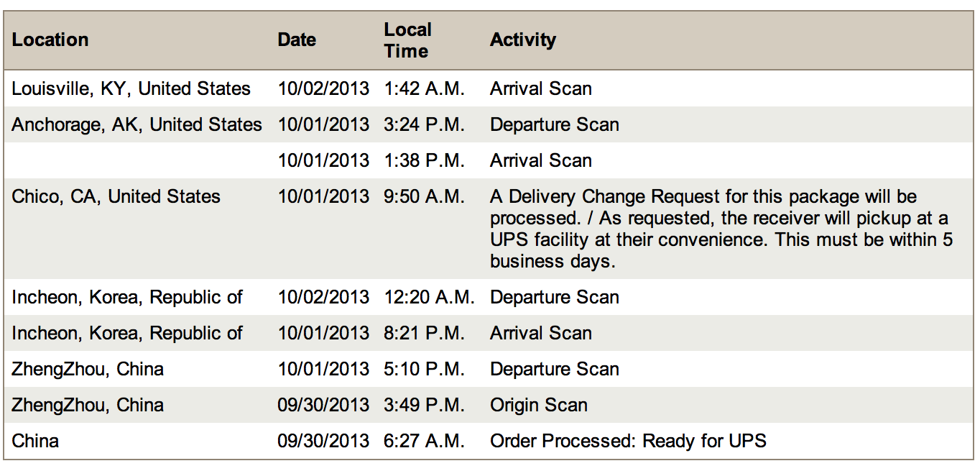Click the Activity column header
The image size is (980, 466).
coord(522,40)
